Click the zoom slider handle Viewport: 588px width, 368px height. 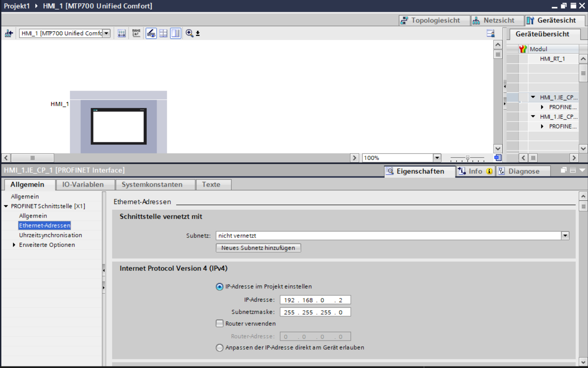tap(468, 158)
